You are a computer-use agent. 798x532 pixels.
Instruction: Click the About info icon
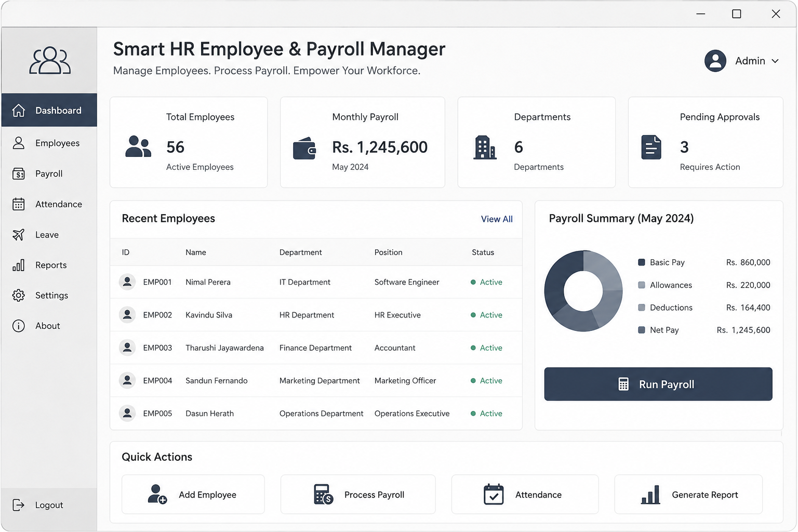point(19,326)
